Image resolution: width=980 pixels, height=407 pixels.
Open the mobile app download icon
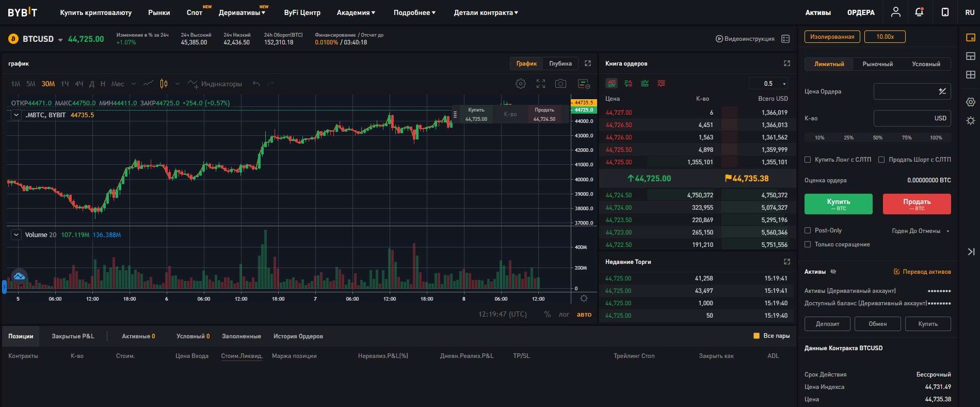(x=945, y=12)
